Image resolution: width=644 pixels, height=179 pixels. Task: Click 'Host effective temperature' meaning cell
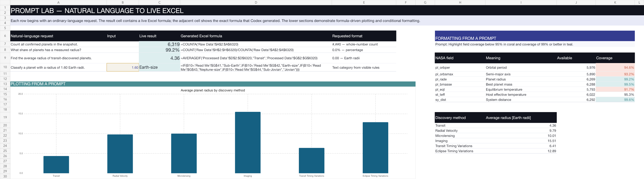click(521, 94)
